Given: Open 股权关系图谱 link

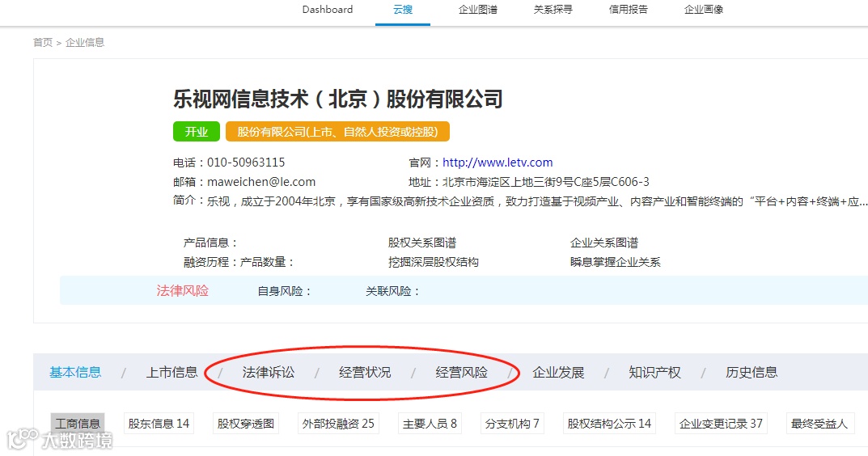Looking at the screenshot, I should 422,243.
